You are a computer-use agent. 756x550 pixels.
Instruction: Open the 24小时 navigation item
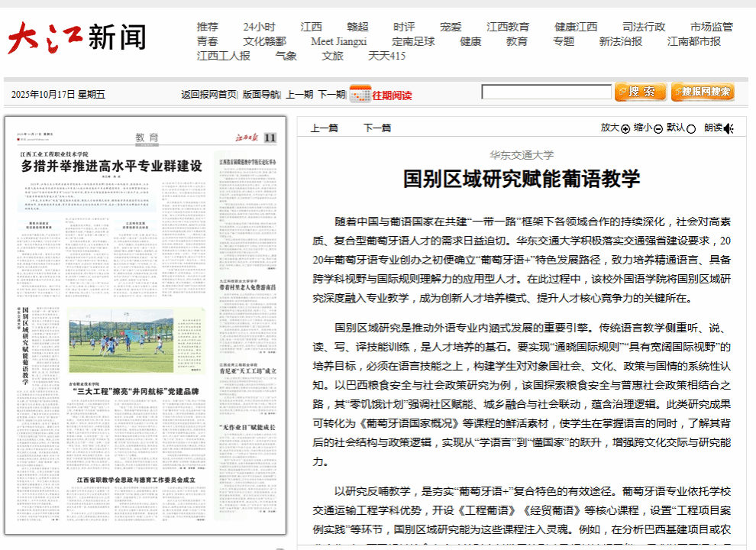click(259, 27)
